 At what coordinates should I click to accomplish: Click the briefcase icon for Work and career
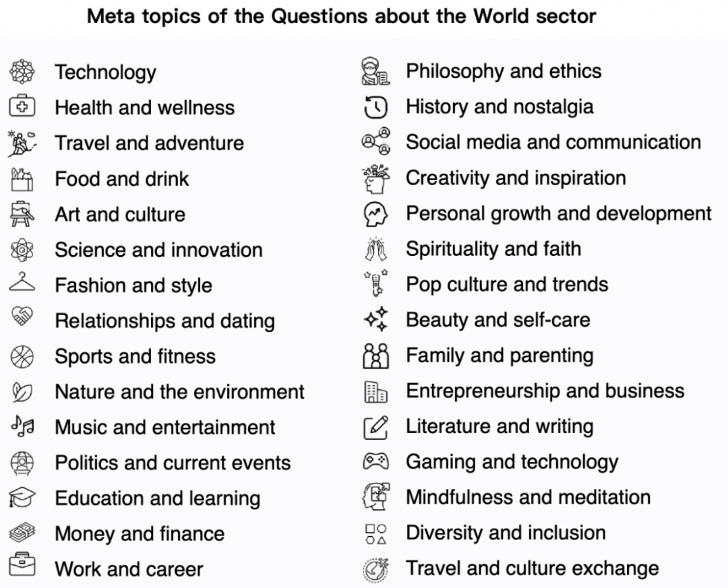tap(22, 567)
